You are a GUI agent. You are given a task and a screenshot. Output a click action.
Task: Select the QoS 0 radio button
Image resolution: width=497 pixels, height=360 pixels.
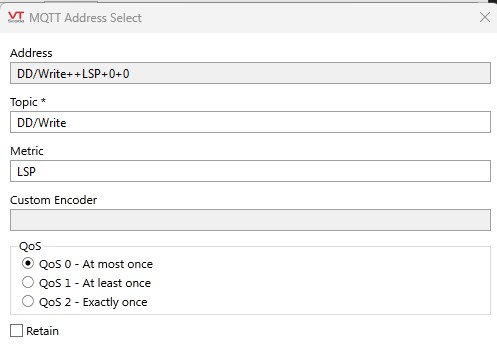coord(28,263)
